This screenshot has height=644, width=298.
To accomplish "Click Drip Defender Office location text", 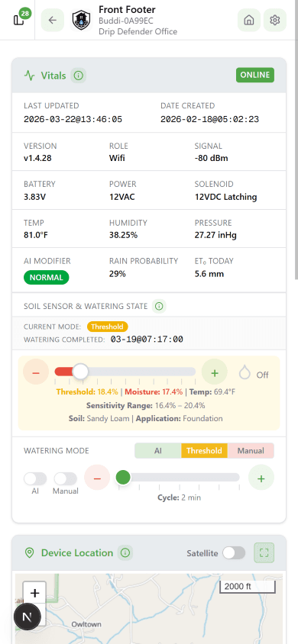I will 138,31.
